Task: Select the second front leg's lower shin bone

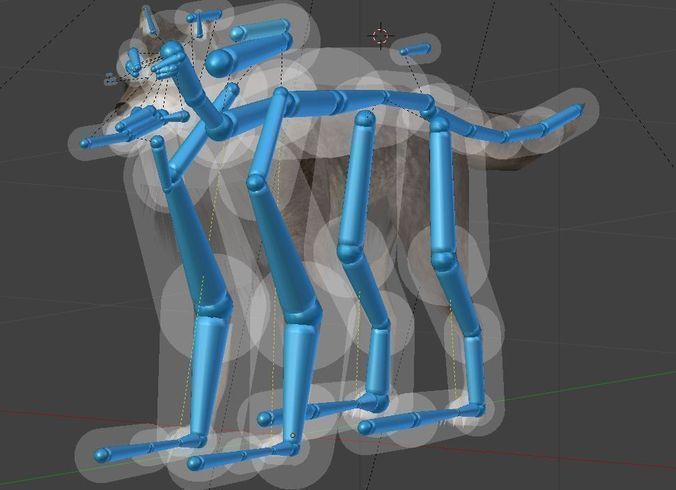Action: click(x=297, y=384)
